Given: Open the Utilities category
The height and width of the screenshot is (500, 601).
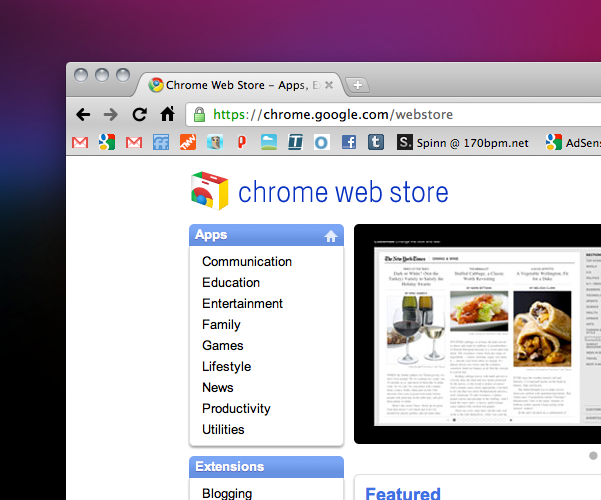Looking at the screenshot, I should pos(223,429).
